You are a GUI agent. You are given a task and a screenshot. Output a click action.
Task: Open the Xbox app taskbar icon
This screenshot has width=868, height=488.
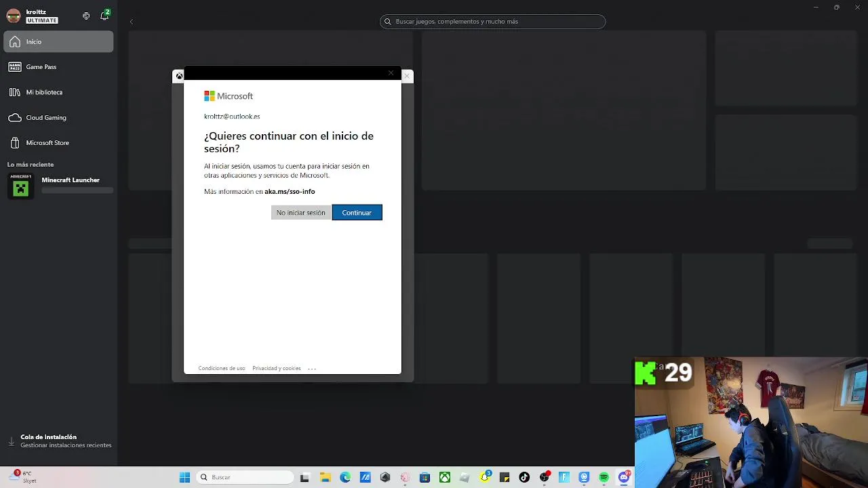[445, 477]
